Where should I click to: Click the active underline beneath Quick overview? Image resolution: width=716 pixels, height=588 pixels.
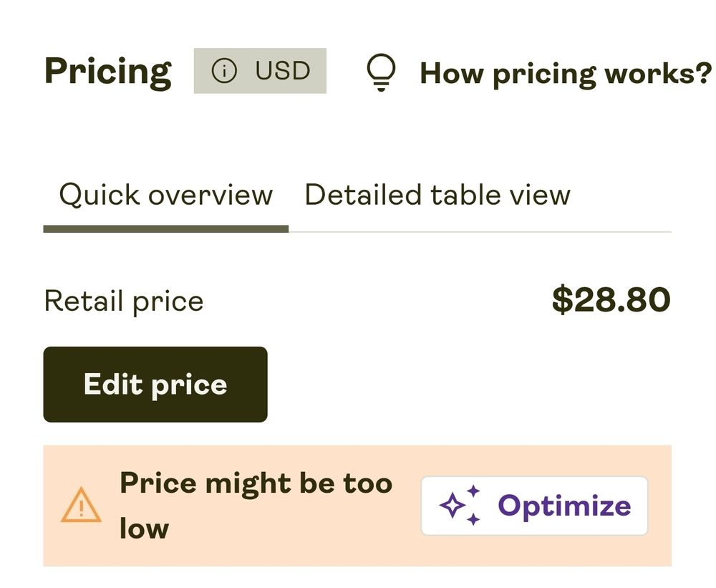click(165, 229)
